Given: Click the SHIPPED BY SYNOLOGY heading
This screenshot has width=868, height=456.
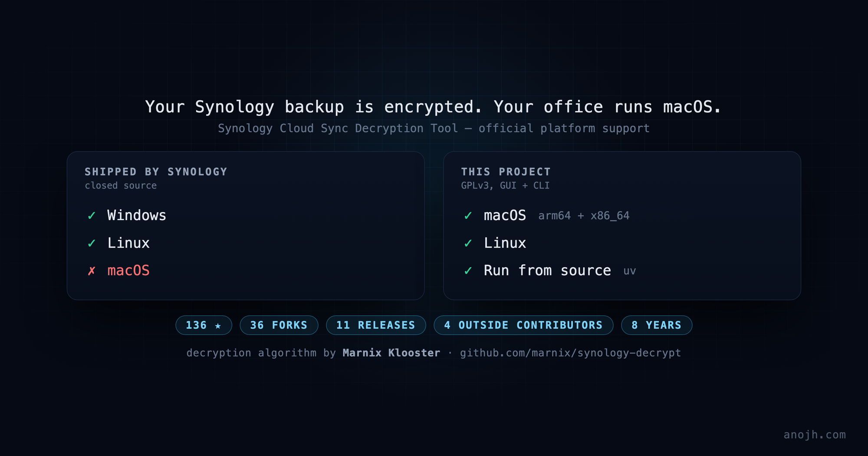Looking at the screenshot, I should coord(156,172).
